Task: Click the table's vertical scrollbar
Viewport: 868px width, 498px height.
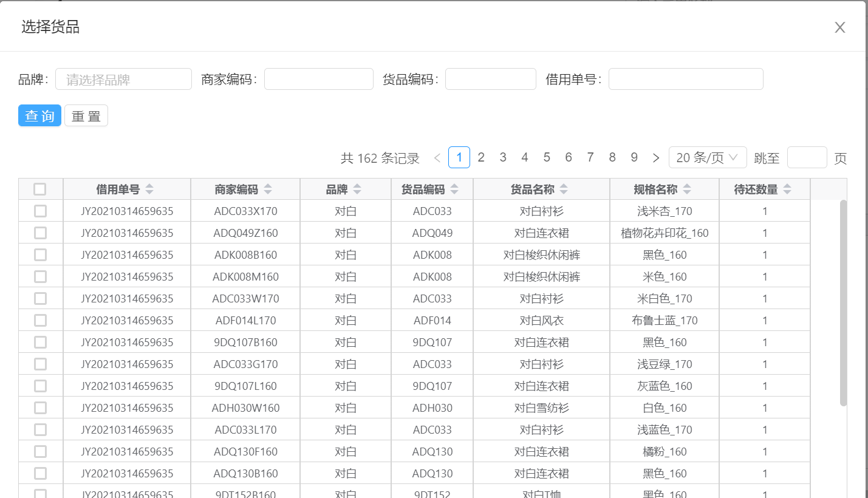Action: coord(843,304)
